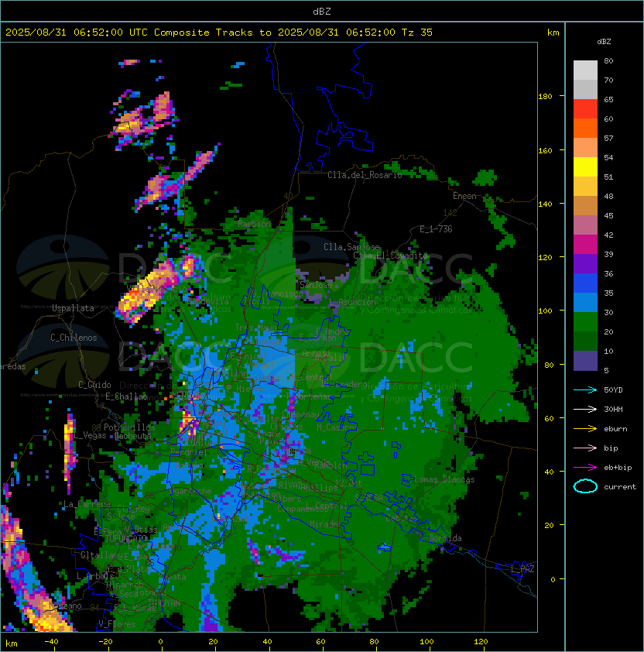Click the '2025/08/31 06:52:00 UTC' start timestamp
This screenshot has height=652, width=644.
[77, 32]
